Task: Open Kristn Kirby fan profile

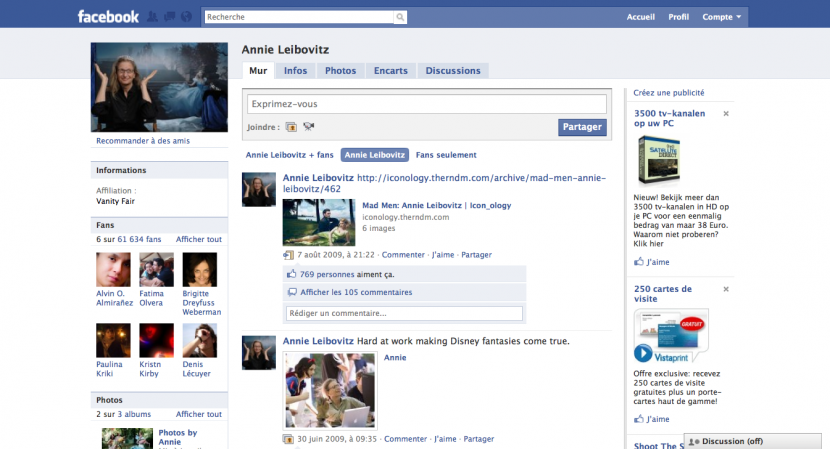Action: [156, 340]
